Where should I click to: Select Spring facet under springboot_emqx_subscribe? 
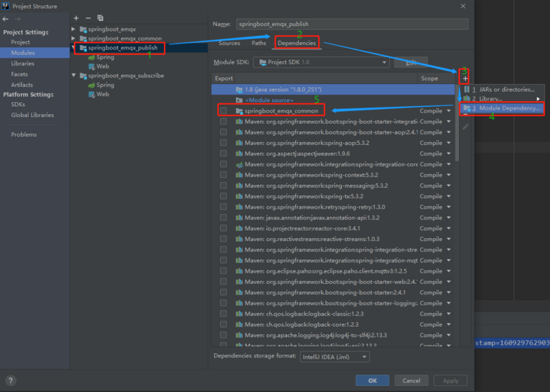pos(104,85)
